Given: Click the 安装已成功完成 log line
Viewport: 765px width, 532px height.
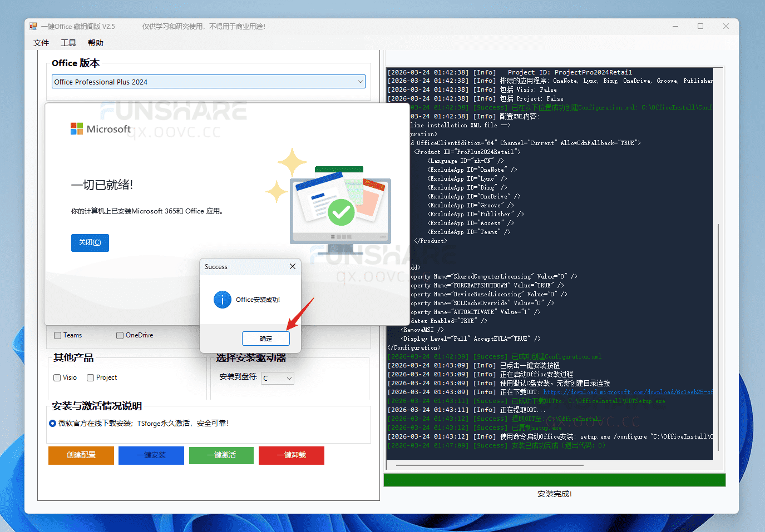Looking at the screenshot, I should coord(496,445).
